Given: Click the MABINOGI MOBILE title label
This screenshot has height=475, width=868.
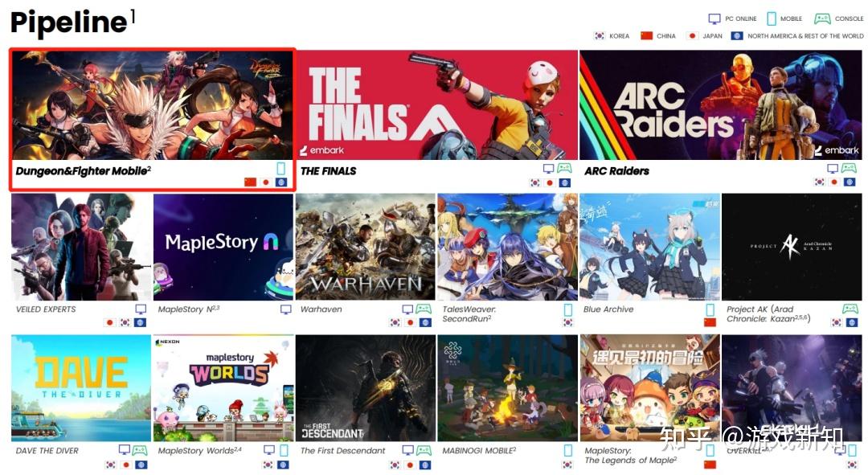Looking at the screenshot, I should coord(479,451).
